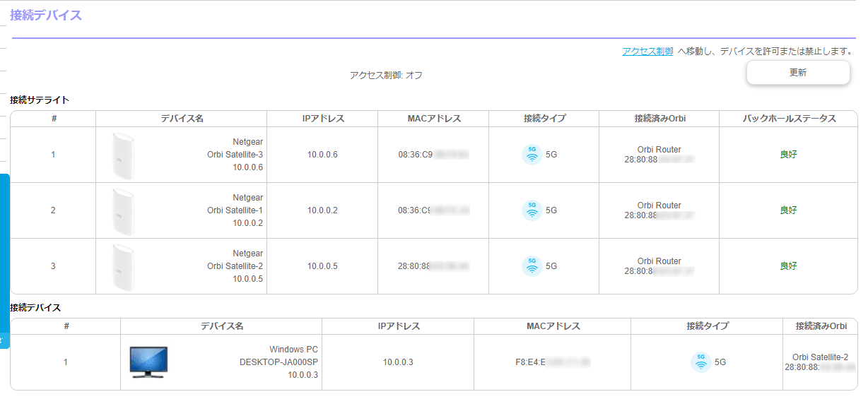
Task: Open the アクセス制御 link
Action: [647, 51]
